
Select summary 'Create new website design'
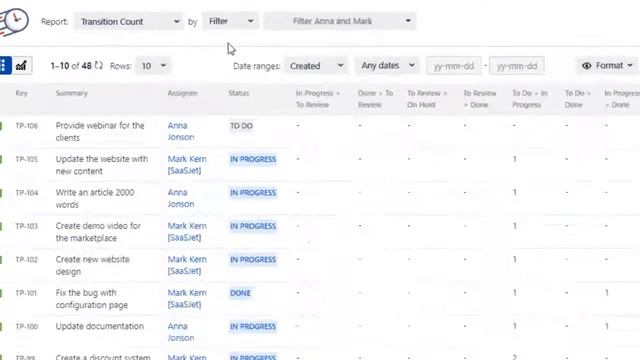tap(93, 265)
